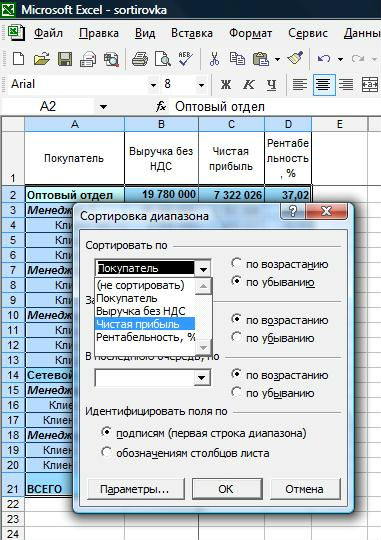Screen dimensions: 381x540
Task: Open the Вставка menu
Action: pyautogui.click(x=192, y=33)
